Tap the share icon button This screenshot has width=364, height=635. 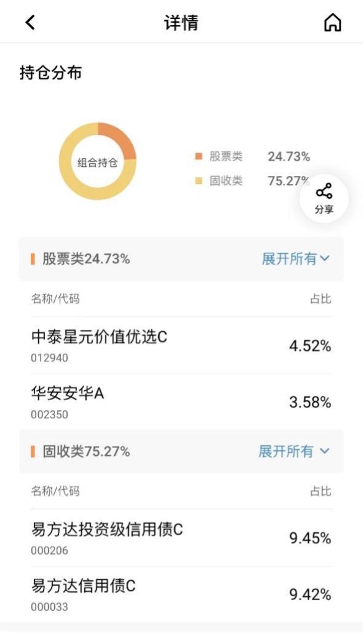[324, 198]
